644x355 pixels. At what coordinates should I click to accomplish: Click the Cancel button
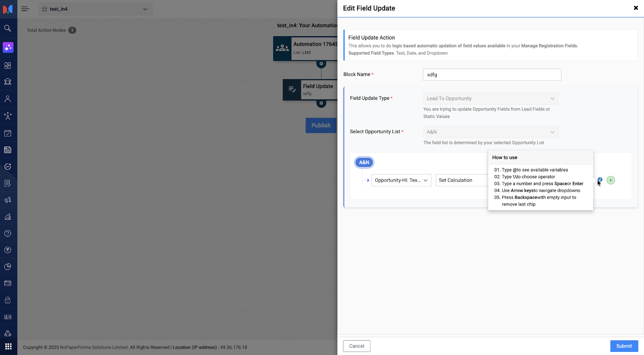click(356, 346)
